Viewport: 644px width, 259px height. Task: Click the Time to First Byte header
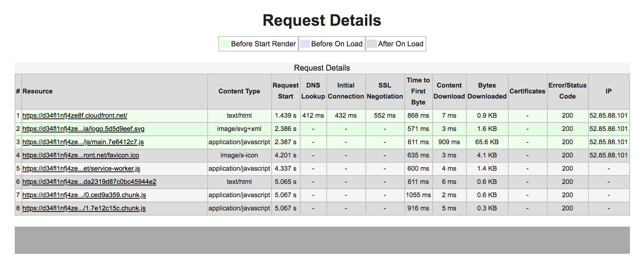[x=418, y=91]
